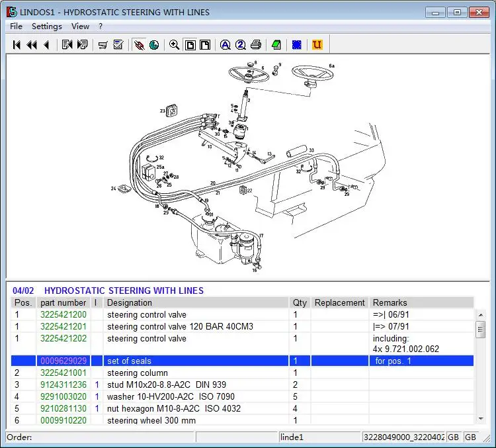Screen dimensions: 496x448
Task: Click the magnifier zoom-in icon
Action: tap(174, 45)
